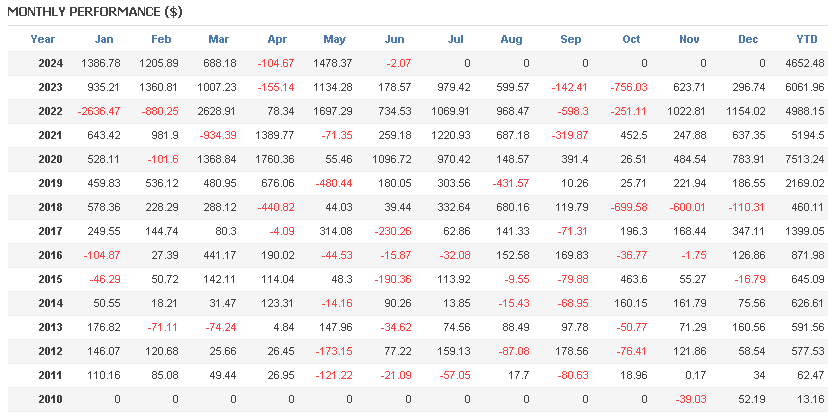Select the Dec column header
Viewport: 834px width, 413px height.
748,40
